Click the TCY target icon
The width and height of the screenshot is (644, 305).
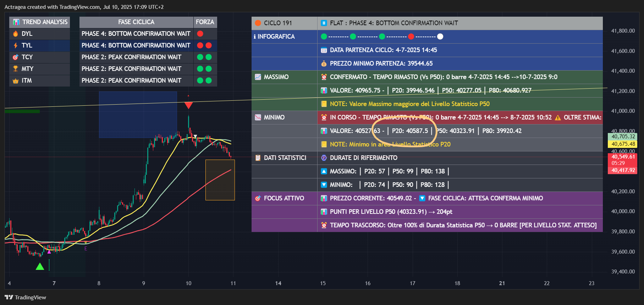(x=16, y=57)
